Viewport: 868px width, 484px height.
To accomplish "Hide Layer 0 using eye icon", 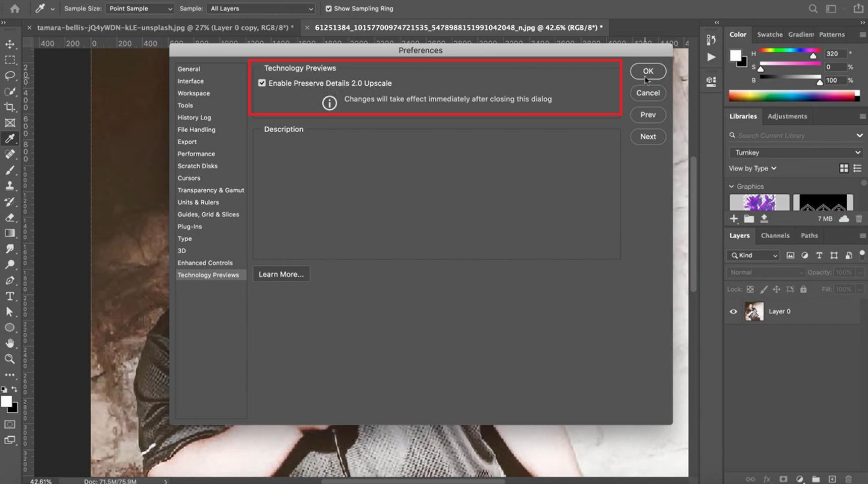I will 733,311.
